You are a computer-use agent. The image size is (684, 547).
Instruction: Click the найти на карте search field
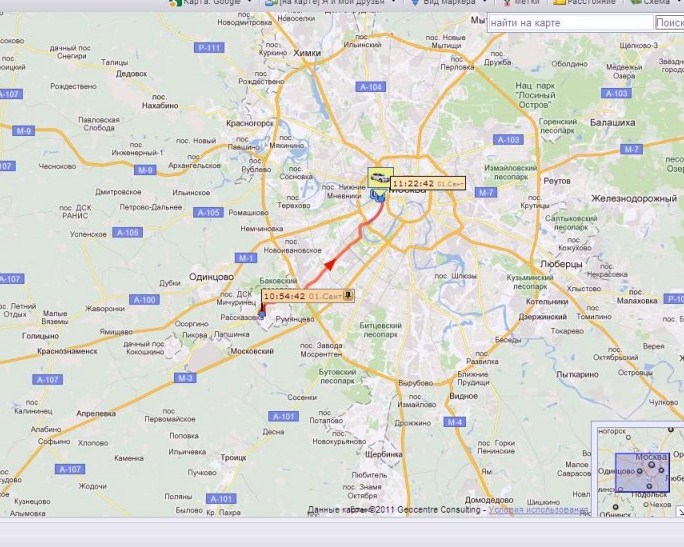coord(571,23)
